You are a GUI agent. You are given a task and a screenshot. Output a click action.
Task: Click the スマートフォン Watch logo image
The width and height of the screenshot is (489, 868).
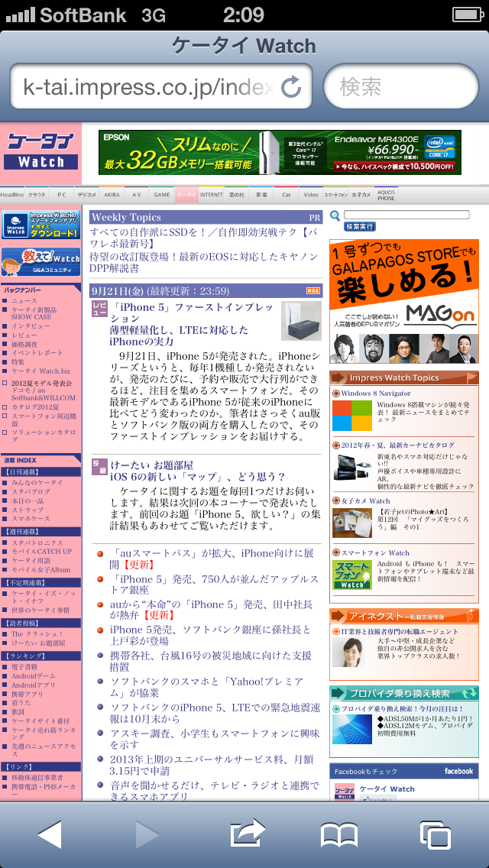pos(351,575)
